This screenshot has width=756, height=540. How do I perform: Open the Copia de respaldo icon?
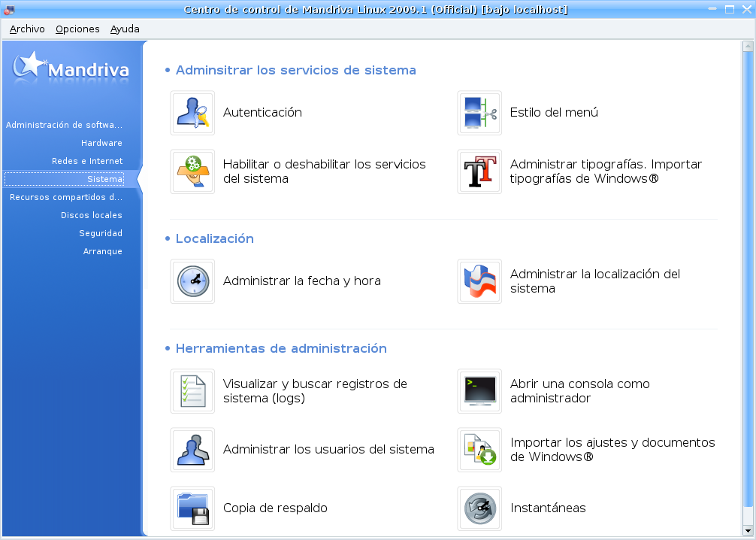(192, 508)
